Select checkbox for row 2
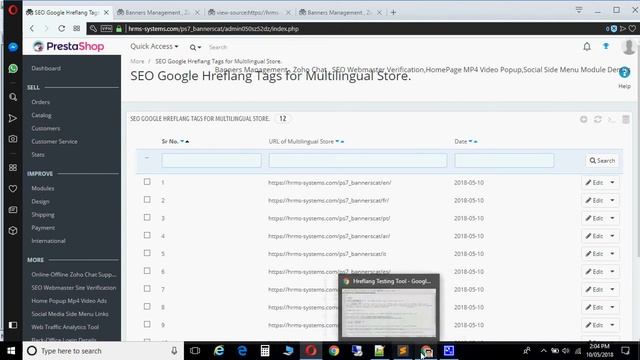This screenshot has height=360, width=640. pyautogui.click(x=147, y=200)
